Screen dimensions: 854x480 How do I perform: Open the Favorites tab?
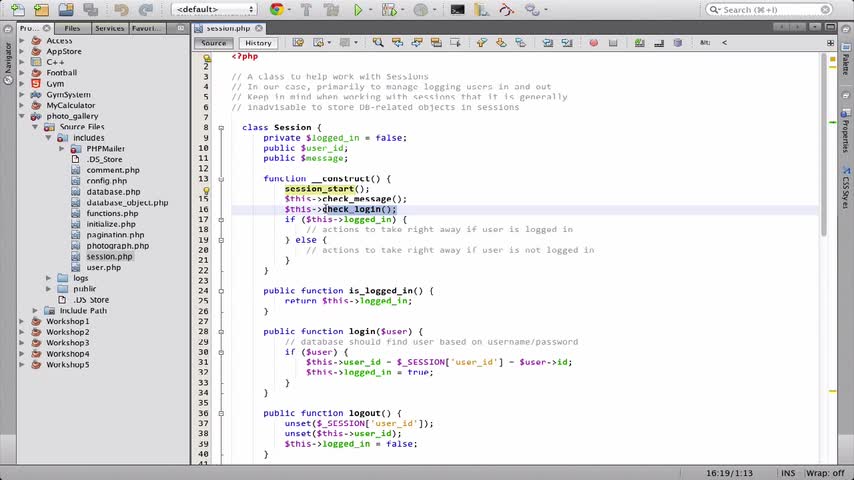[x=147, y=28]
